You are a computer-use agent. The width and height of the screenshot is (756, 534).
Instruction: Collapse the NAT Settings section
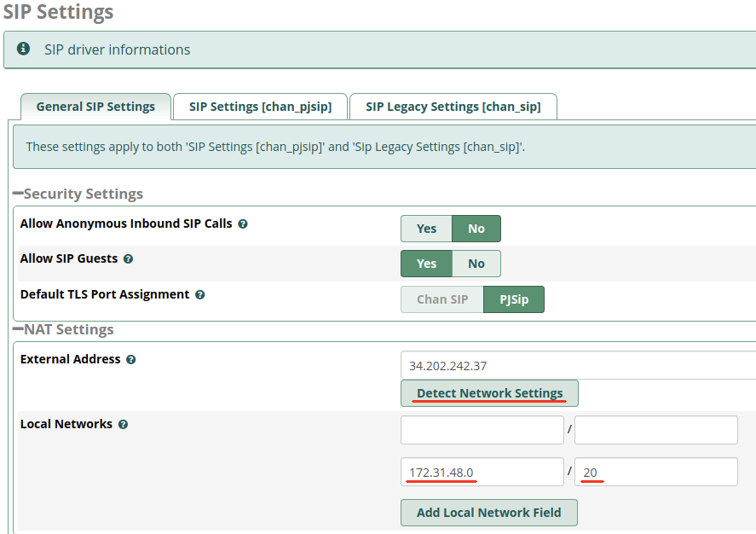coord(18,330)
